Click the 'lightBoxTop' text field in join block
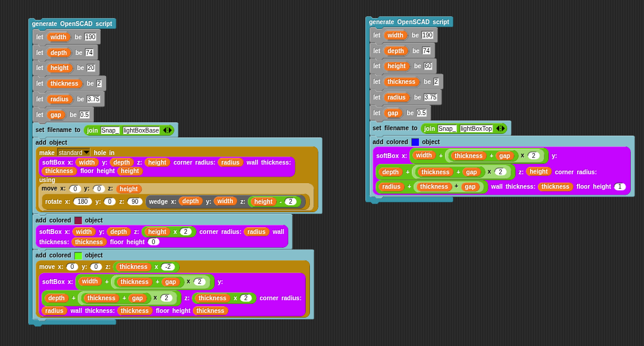The image size is (644, 346). point(476,129)
